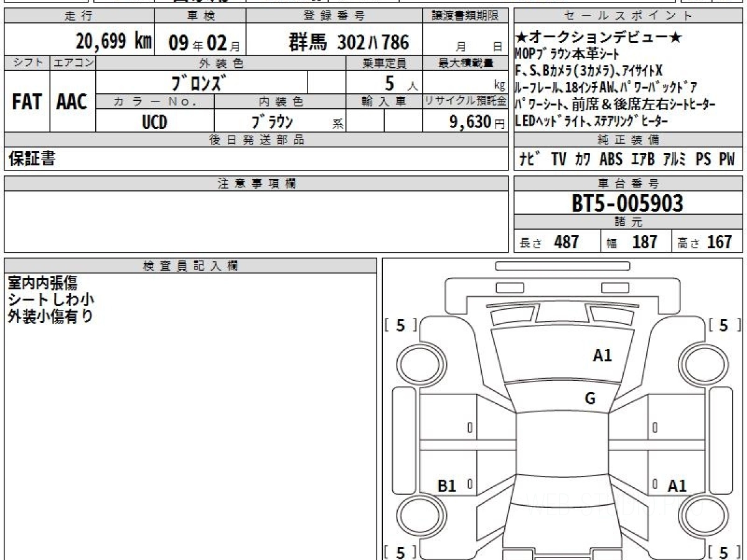Select ★オークションデビュー★ sales point line
Viewport: 747px width, 560px height.
[599, 39]
